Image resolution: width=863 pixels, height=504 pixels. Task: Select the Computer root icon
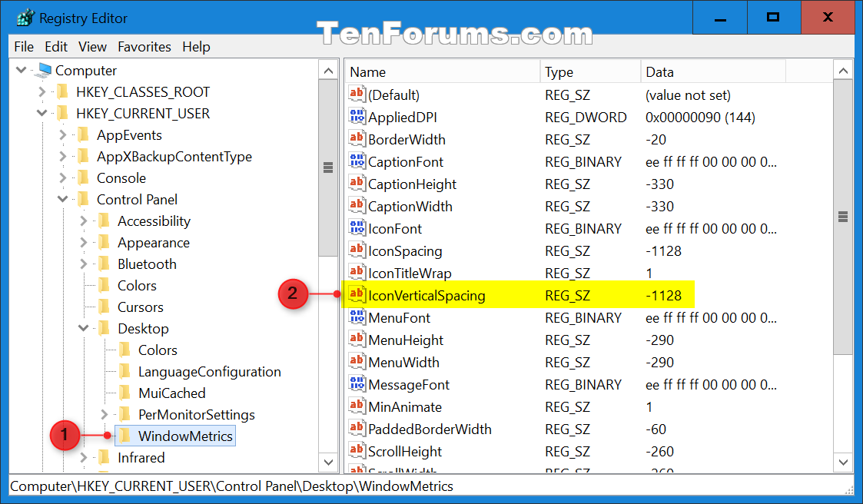(45, 70)
